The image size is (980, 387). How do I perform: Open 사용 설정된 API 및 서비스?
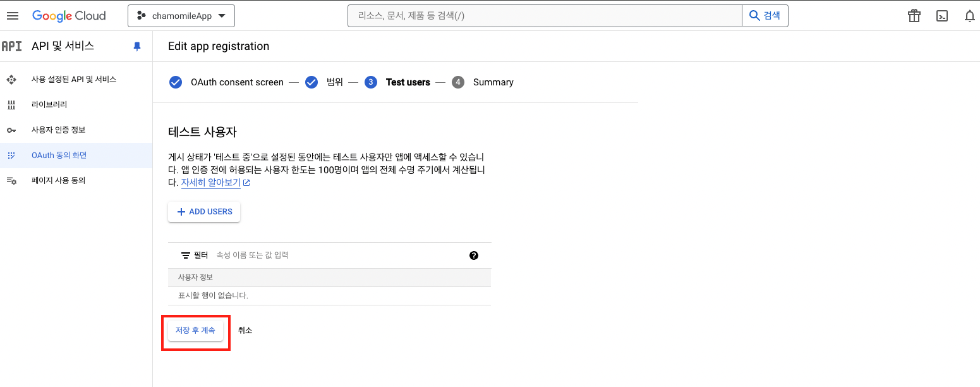tap(73, 79)
